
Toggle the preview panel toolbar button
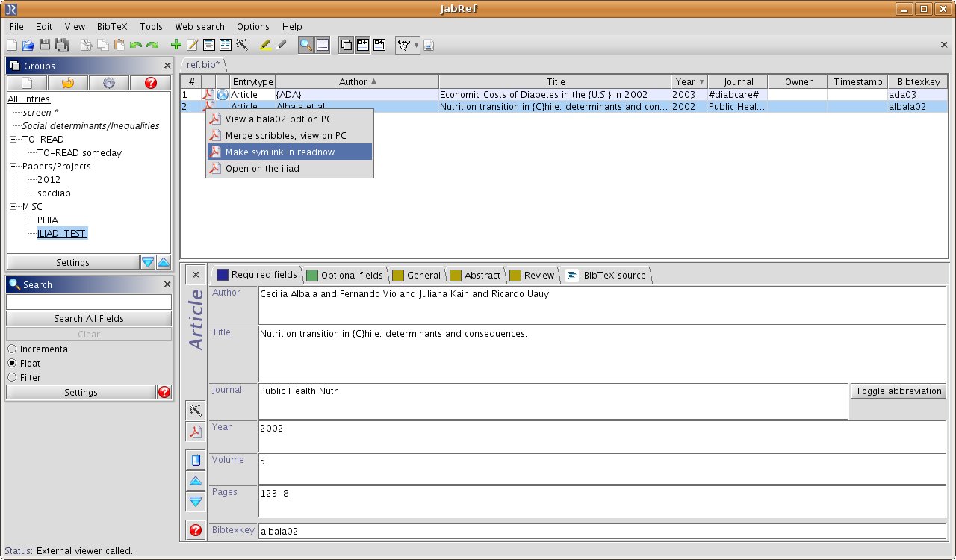click(323, 45)
